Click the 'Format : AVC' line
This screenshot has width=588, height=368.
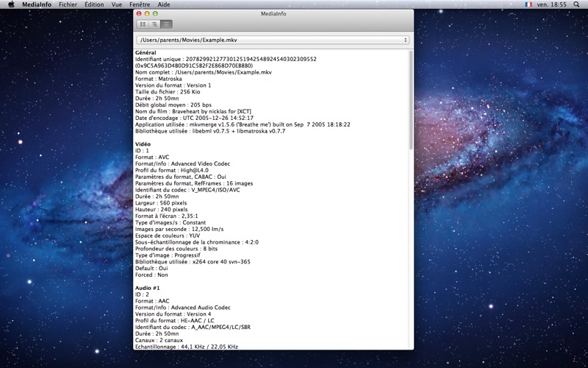pyautogui.click(x=152, y=158)
